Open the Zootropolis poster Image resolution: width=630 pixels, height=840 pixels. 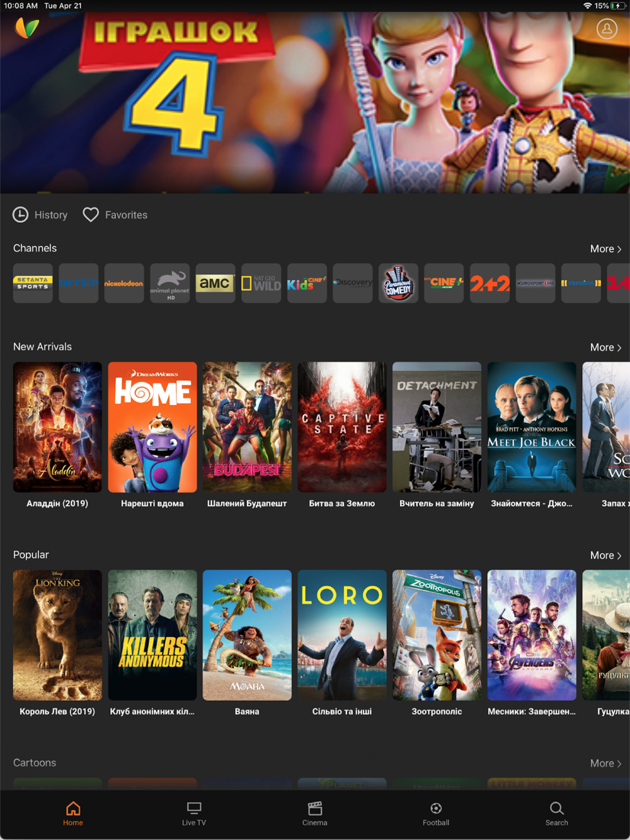coord(437,635)
